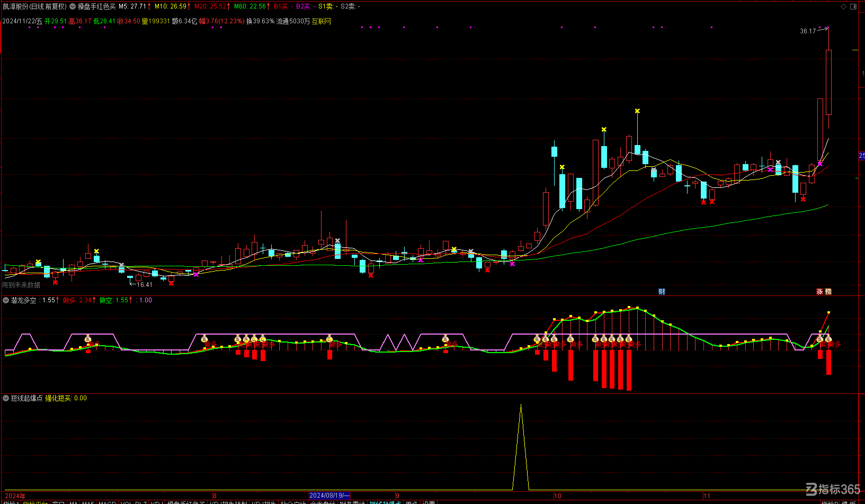Click the 换39.63% turnover rate
The width and height of the screenshot is (865, 504).
tap(261, 21)
